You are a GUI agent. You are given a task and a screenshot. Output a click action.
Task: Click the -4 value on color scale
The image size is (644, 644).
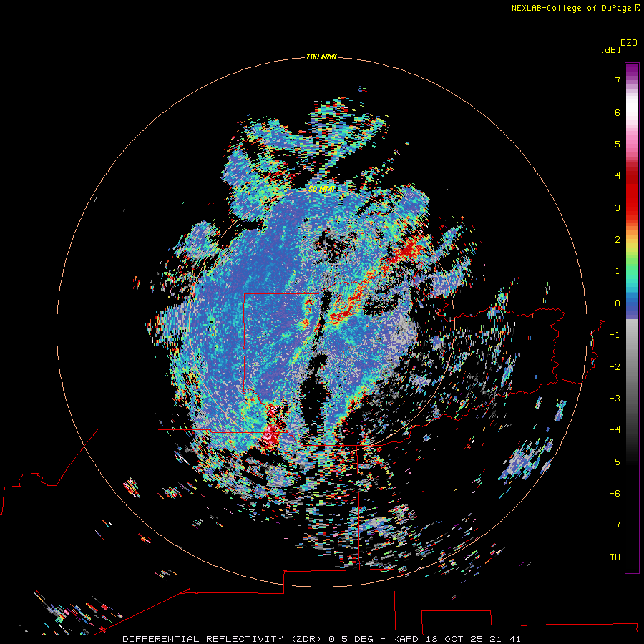point(615,430)
